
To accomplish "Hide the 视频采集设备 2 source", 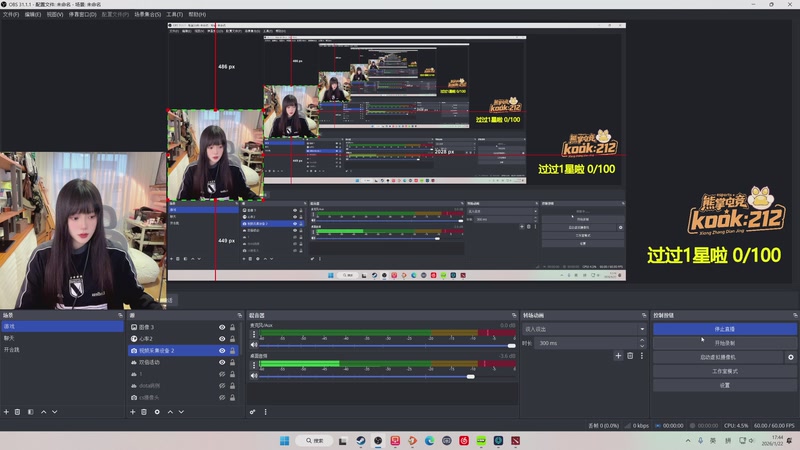I will click(222, 351).
